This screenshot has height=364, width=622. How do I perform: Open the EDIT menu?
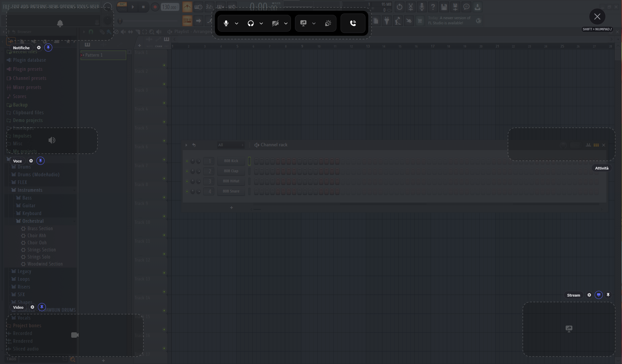(16, 6)
